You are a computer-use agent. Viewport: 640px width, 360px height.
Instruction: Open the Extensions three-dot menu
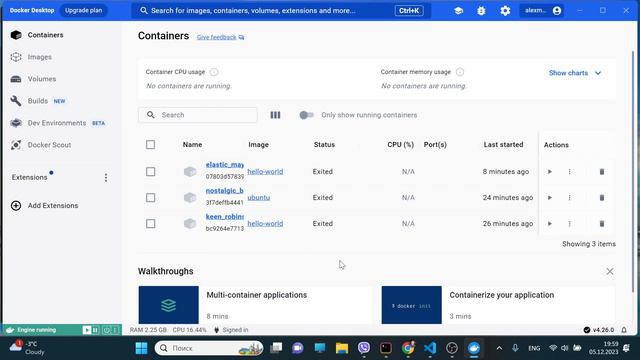(106, 178)
